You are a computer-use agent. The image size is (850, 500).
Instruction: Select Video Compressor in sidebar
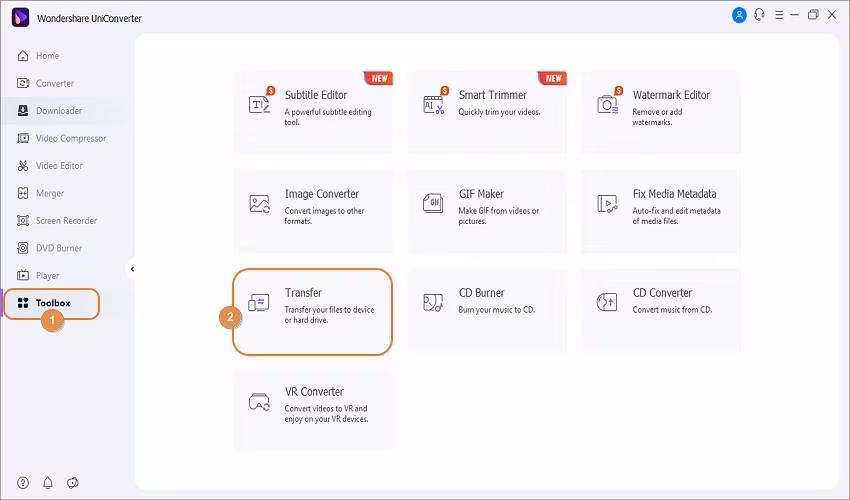click(x=70, y=138)
